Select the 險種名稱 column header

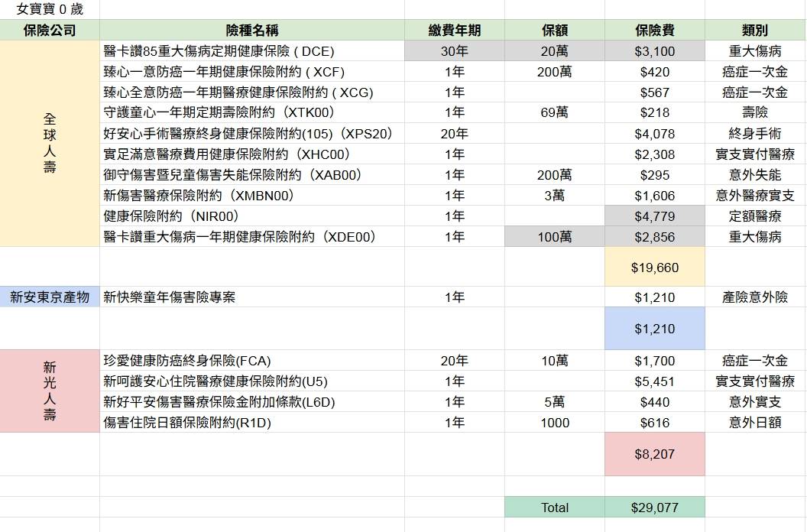[x=251, y=31]
